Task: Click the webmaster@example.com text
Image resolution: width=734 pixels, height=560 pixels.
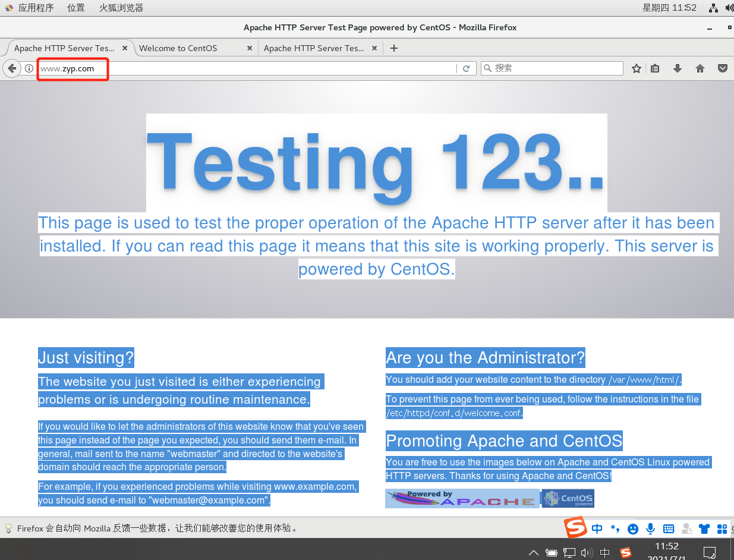Action: [x=209, y=501]
